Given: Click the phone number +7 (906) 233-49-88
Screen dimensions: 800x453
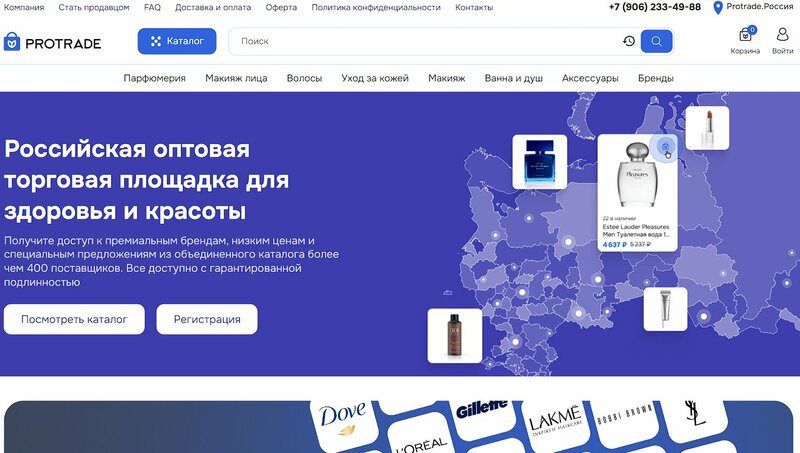Looking at the screenshot, I should click(x=655, y=7).
